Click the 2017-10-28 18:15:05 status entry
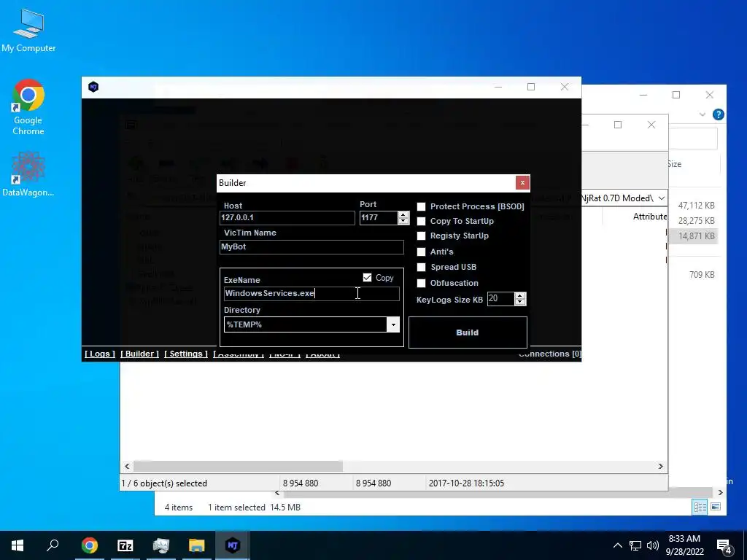The height and width of the screenshot is (560, 747). pyautogui.click(x=466, y=483)
